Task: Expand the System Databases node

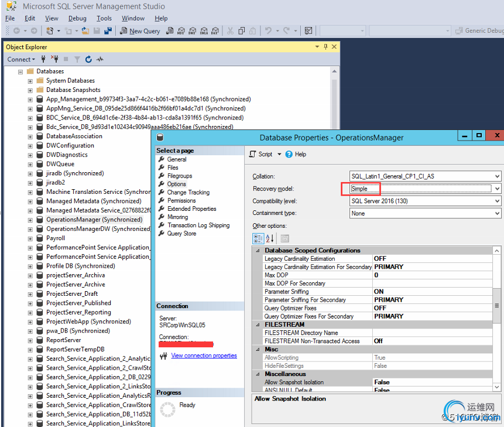Action: pyautogui.click(x=30, y=81)
